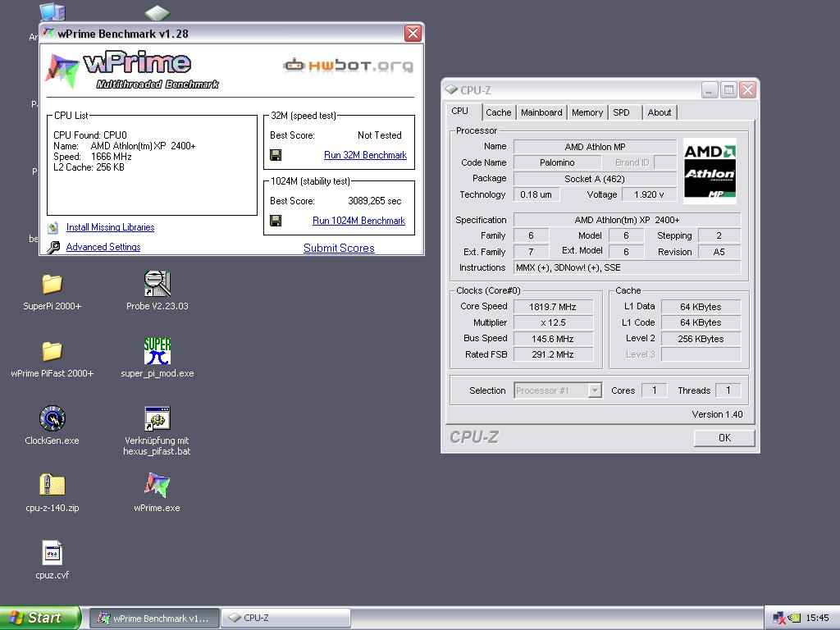Click the NVIDIA tray icon
Image resolution: width=840 pixels, height=630 pixels.
tap(794, 619)
